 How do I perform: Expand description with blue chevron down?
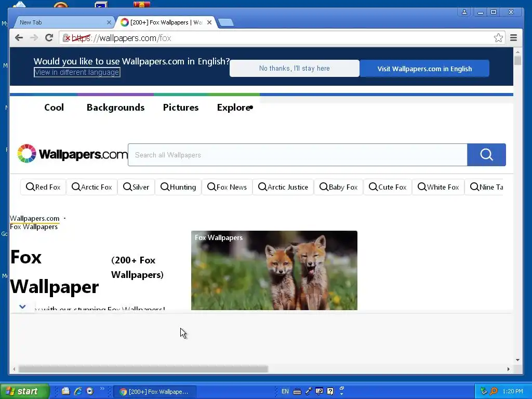(x=22, y=307)
